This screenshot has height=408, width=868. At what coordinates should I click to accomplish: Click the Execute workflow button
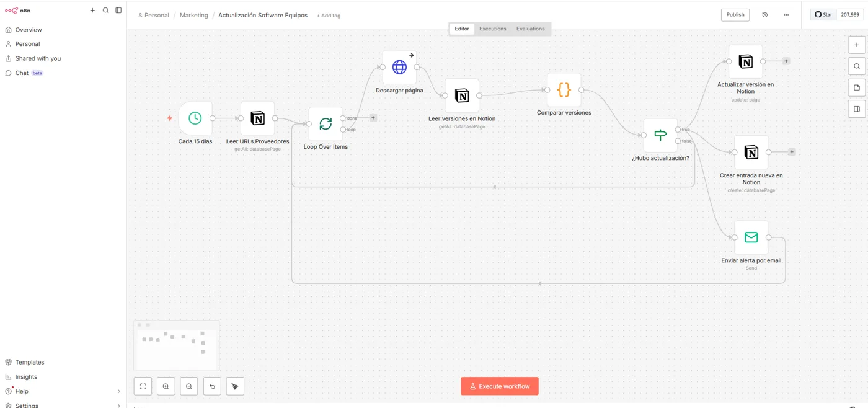coord(500,386)
